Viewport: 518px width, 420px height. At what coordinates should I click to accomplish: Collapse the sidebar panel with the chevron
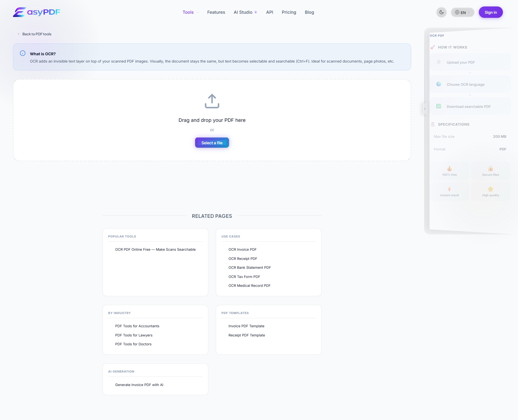(x=425, y=109)
